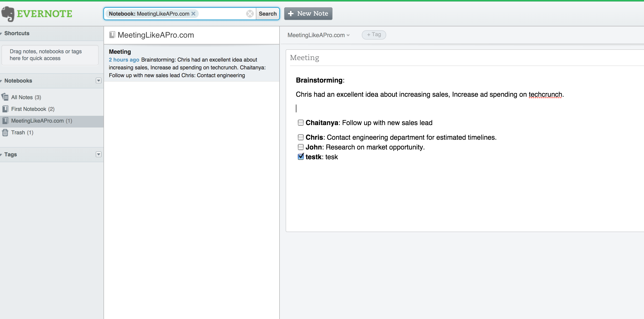Screen dimensions: 644x319
Task: Click the Meeting note title field
Action: coord(304,58)
